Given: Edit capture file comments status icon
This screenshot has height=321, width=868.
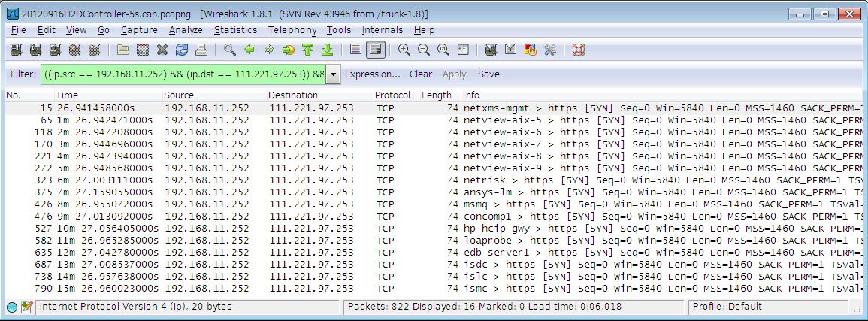Looking at the screenshot, I should [26, 307].
